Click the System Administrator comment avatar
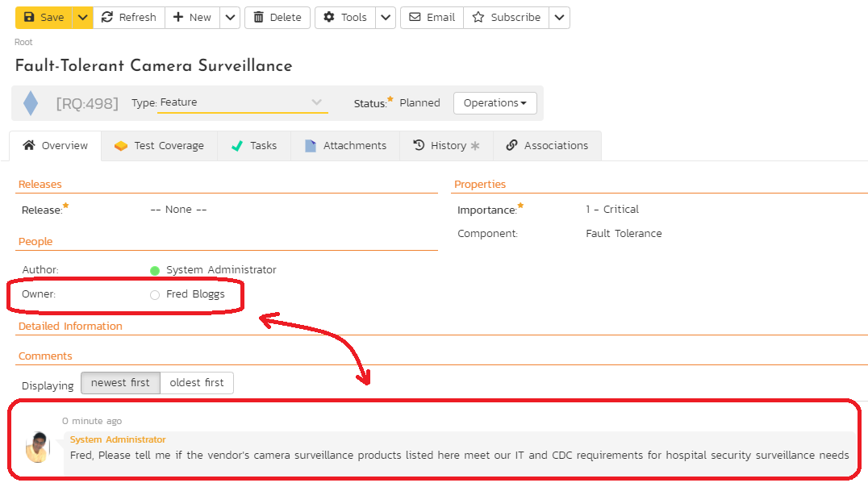 (37, 447)
